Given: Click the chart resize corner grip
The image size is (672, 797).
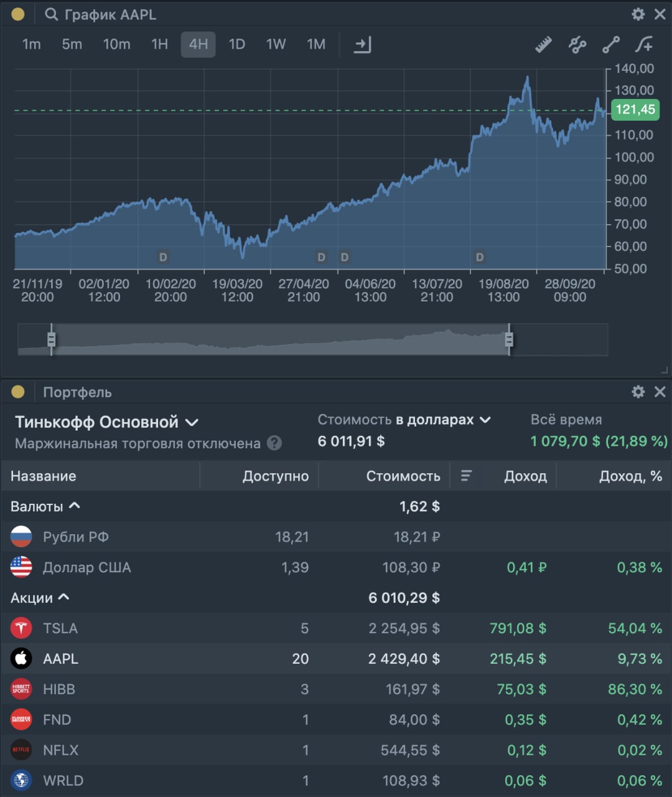Looking at the screenshot, I should pos(663,370).
